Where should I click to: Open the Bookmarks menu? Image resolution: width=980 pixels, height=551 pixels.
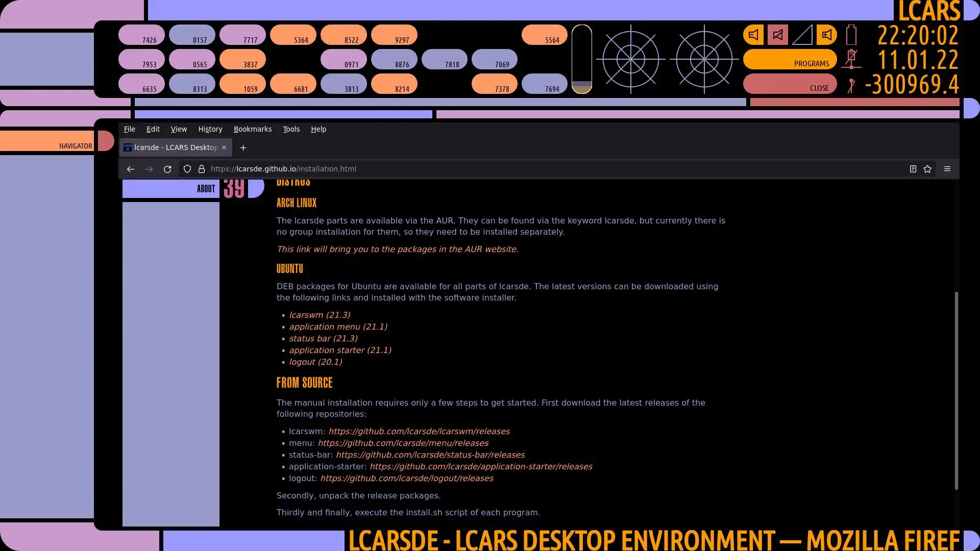[x=253, y=129]
